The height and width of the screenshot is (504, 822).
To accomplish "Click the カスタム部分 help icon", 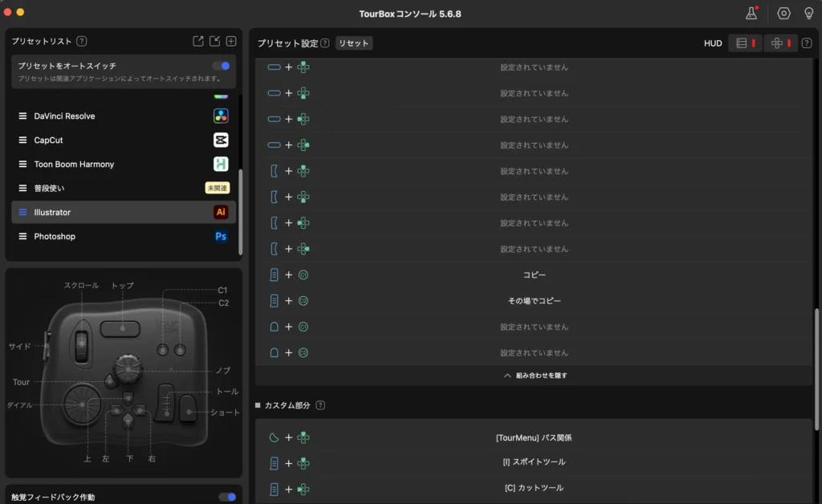I will 319,405.
